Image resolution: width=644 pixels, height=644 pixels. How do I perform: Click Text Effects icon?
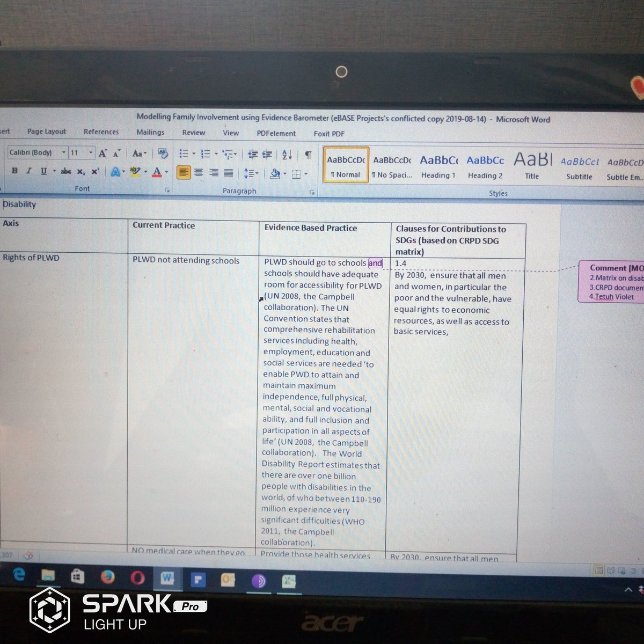[115, 172]
